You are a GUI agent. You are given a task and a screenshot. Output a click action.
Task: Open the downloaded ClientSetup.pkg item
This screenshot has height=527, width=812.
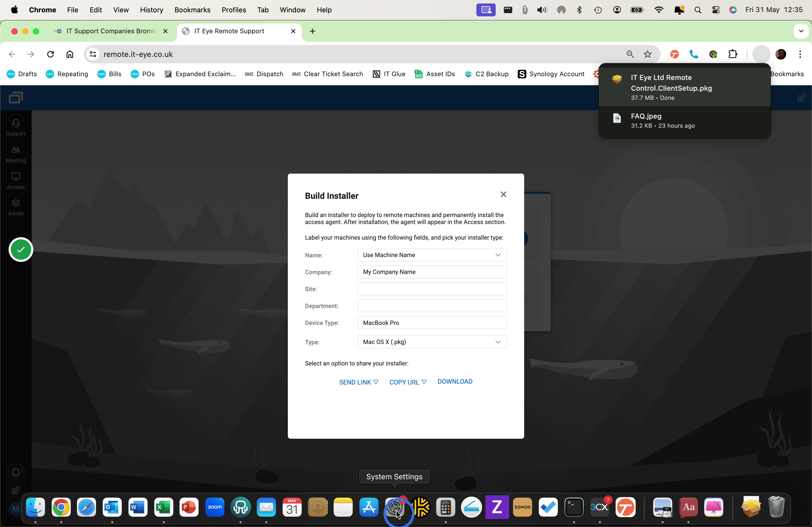[684, 87]
